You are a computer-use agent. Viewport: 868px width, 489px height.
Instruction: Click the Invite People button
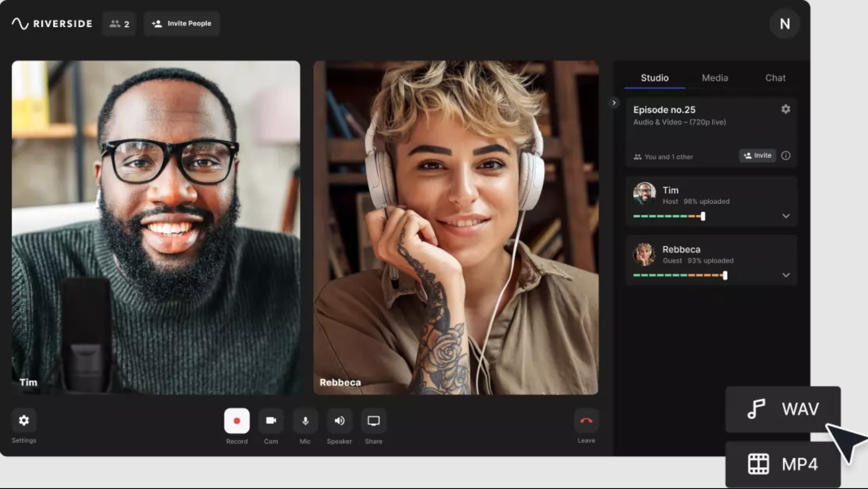click(182, 24)
